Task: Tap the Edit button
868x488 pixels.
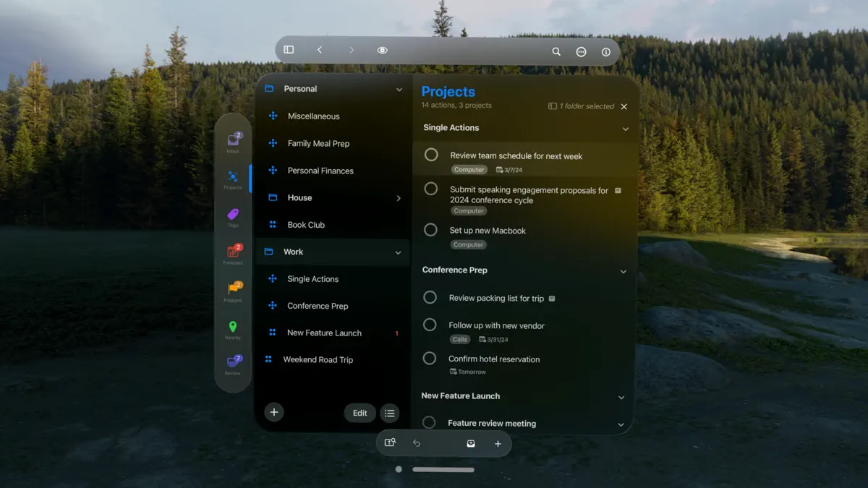Action: pyautogui.click(x=359, y=412)
